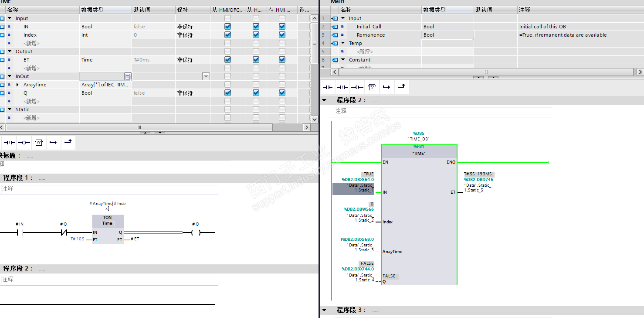This screenshot has height=318, width=644.
Task: Toggle HMI/OPC access checkbox for Index
Action: [227, 35]
